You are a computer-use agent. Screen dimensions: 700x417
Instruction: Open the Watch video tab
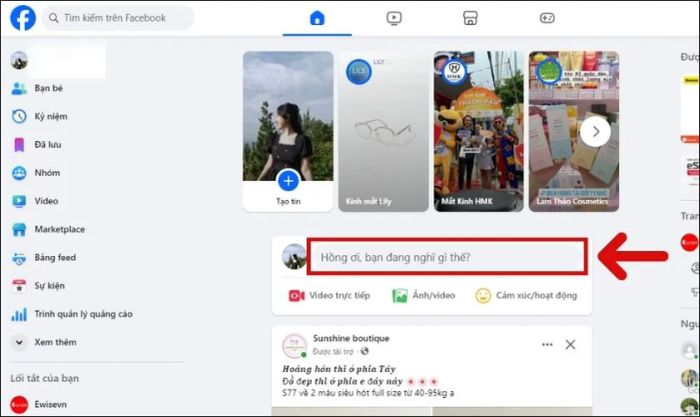pyautogui.click(x=394, y=18)
